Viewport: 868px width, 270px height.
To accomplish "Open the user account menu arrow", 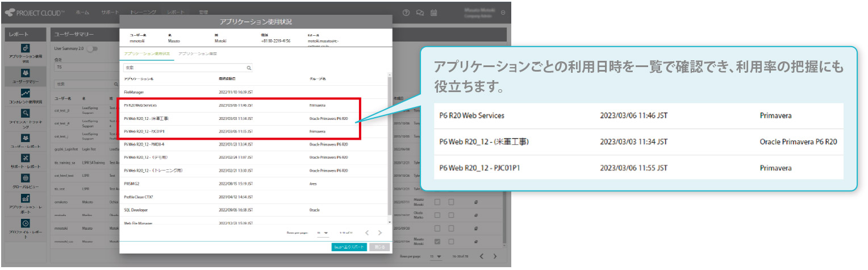I will [x=503, y=13].
